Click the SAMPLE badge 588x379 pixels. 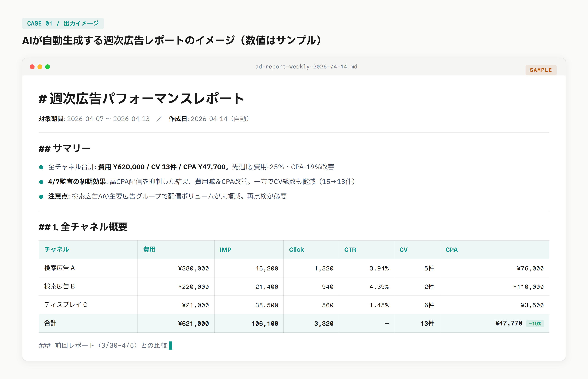(x=541, y=70)
